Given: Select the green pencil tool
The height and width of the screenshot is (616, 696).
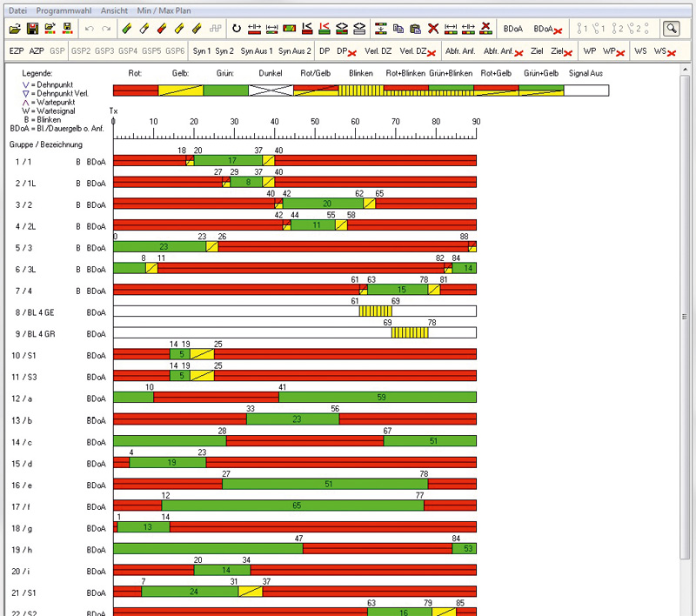Looking at the screenshot, I should point(128,29).
